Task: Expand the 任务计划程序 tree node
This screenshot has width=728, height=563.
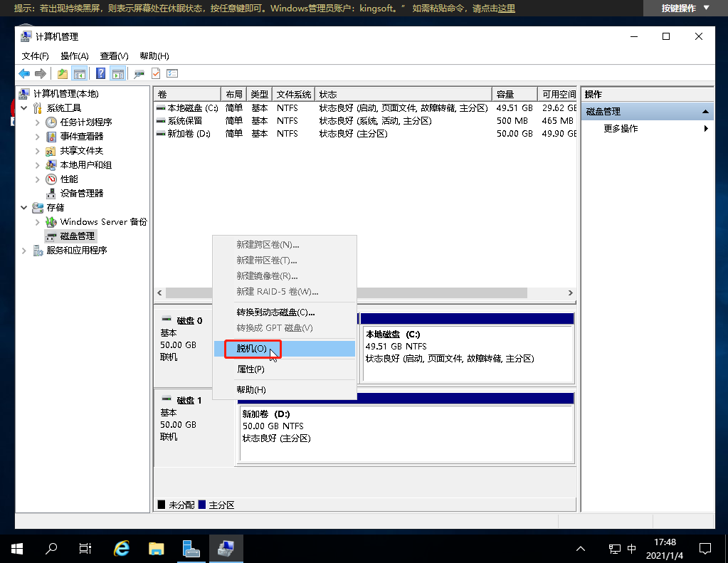Action: tap(38, 122)
